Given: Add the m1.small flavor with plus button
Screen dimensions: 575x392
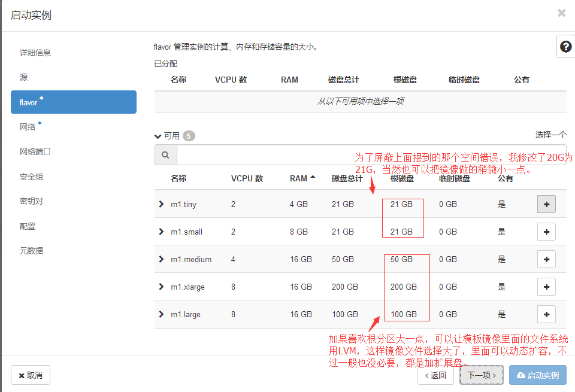Looking at the screenshot, I should click(546, 232).
